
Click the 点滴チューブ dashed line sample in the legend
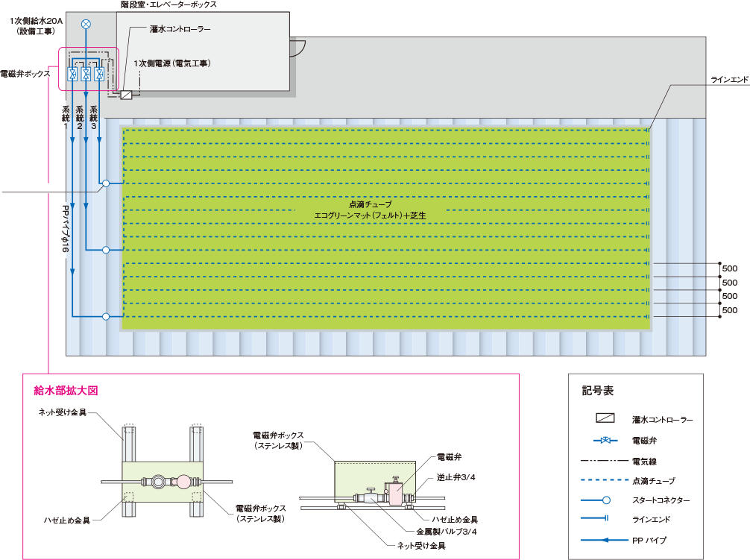point(604,479)
